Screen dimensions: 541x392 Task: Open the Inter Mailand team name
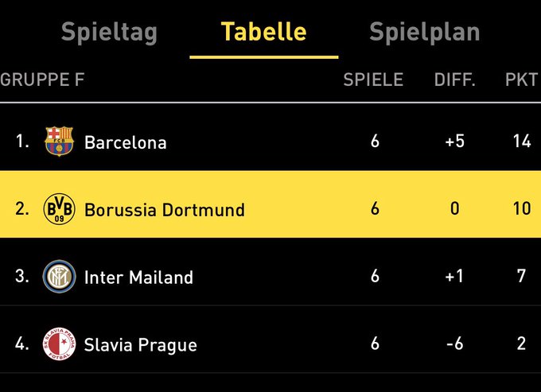click(138, 278)
